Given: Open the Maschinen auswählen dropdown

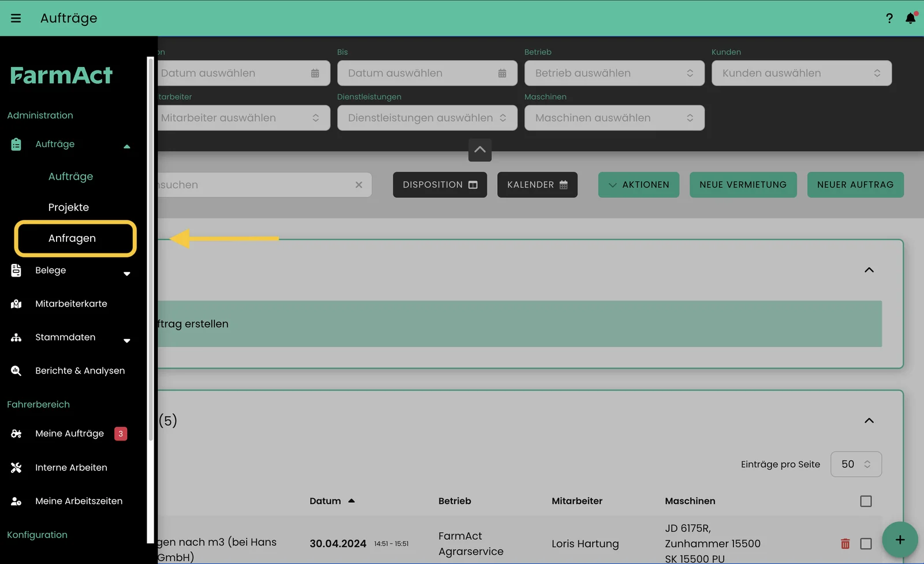Looking at the screenshot, I should click(614, 118).
